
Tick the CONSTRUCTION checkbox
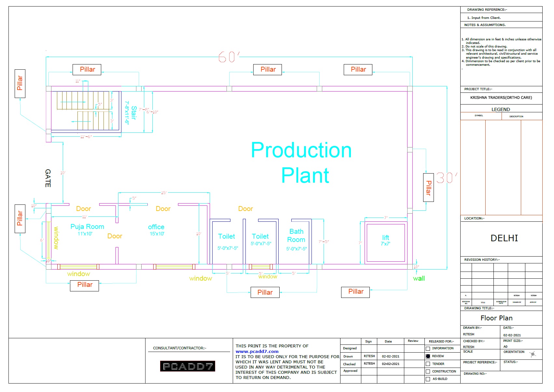428,371
